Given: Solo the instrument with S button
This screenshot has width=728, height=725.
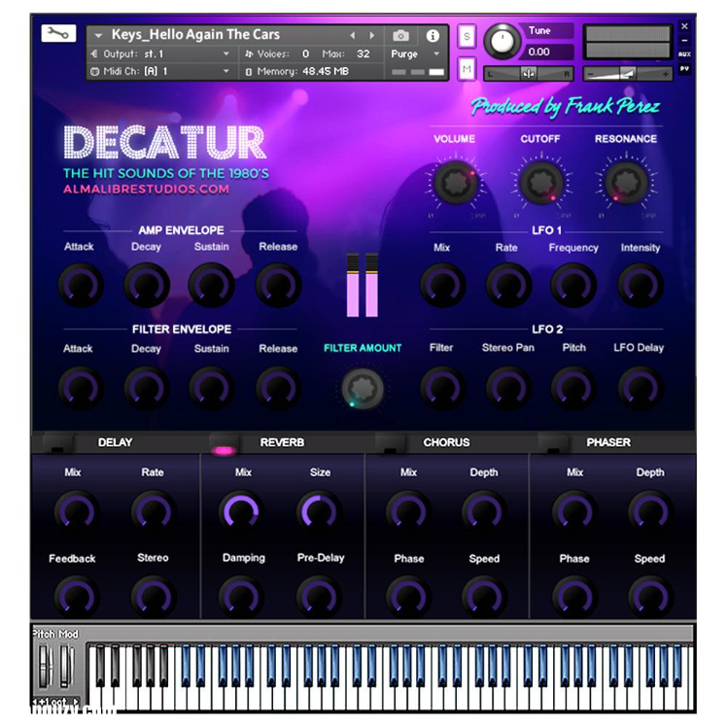Looking at the screenshot, I should [x=467, y=36].
